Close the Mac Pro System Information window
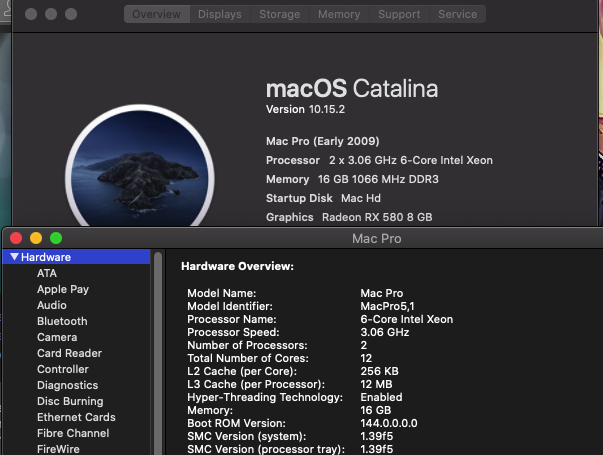The width and height of the screenshot is (603, 455). [16, 238]
